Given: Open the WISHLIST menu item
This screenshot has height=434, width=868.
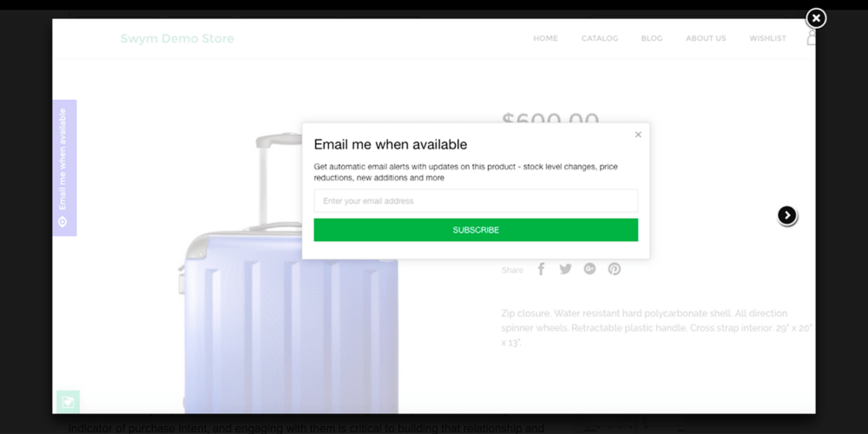Looking at the screenshot, I should click(767, 38).
